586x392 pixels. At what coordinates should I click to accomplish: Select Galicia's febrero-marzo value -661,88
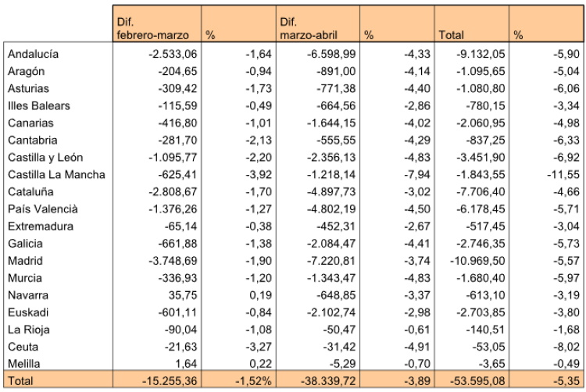coord(177,244)
